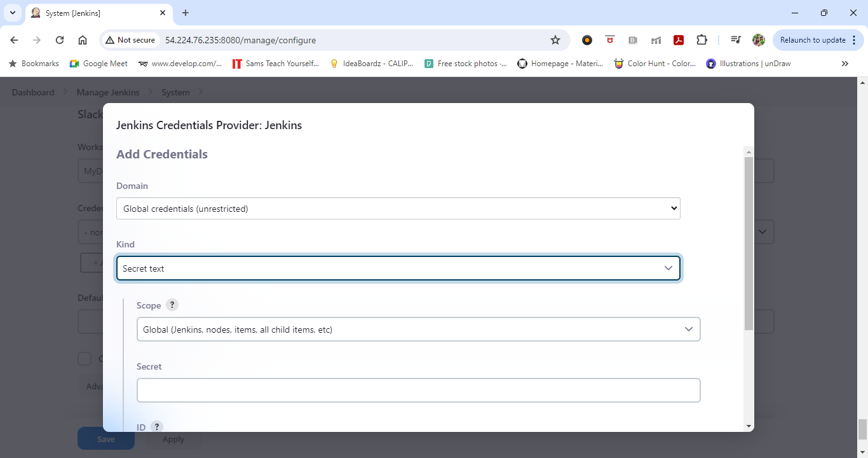The height and width of the screenshot is (458, 868).
Task: Click the bookmark star icon in address bar
Action: click(555, 40)
